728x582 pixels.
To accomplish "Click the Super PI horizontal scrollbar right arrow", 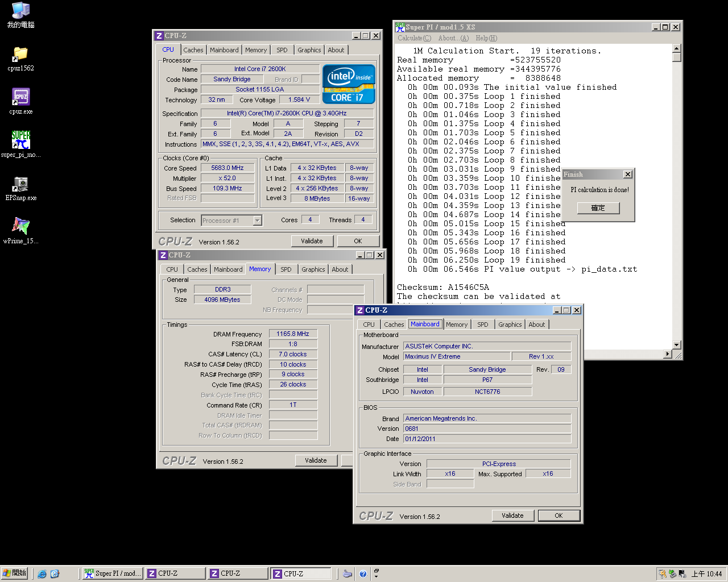I will point(668,354).
